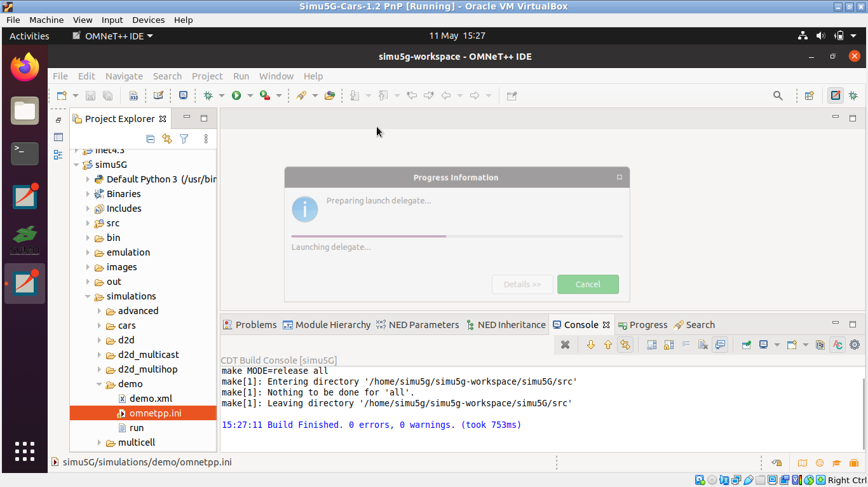Switch to the Debug perspective bug icon

[853, 95]
